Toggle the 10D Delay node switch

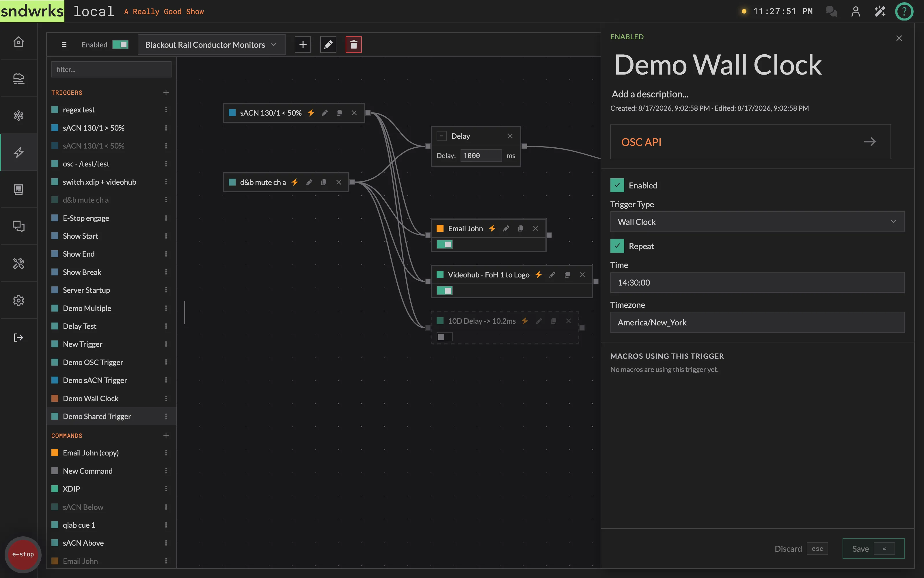(x=444, y=337)
